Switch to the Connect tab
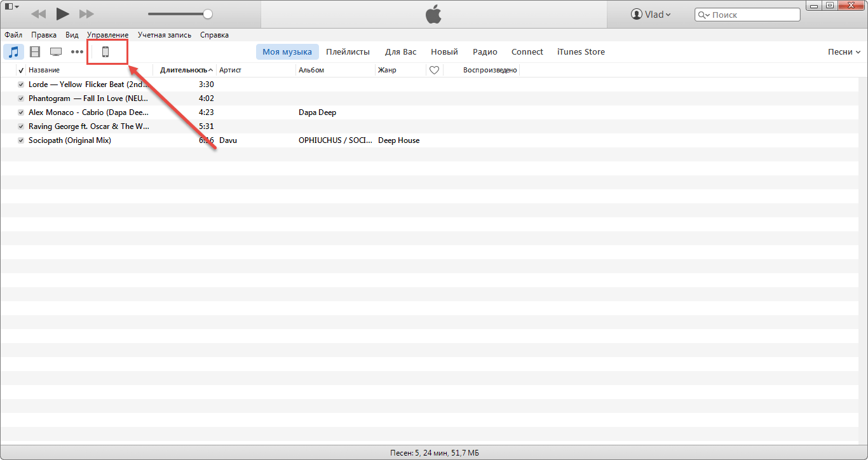 point(527,52)
